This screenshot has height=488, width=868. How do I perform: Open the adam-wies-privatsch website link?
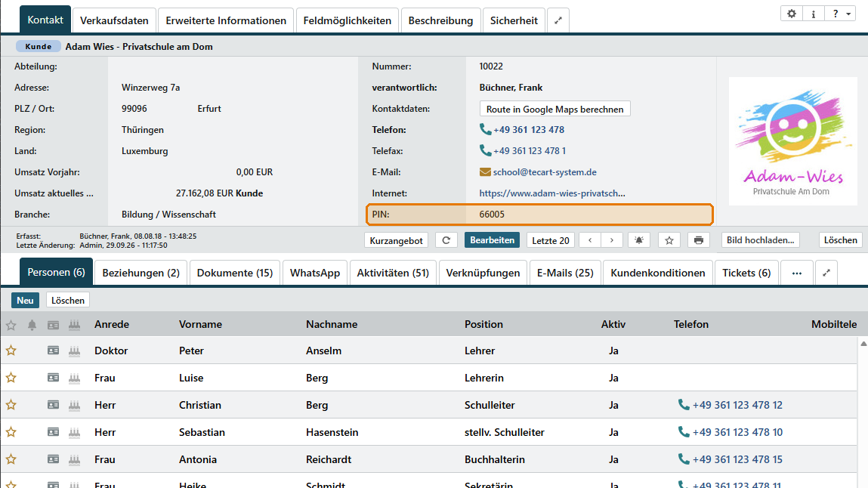552,193
